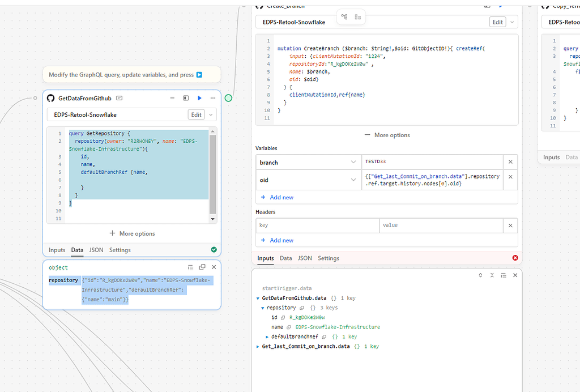Switch to Data tab in Create_branch block

point(285,258)
